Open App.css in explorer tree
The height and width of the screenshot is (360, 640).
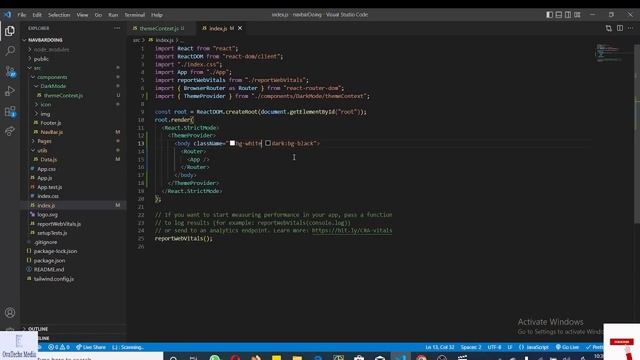point(46,169)
